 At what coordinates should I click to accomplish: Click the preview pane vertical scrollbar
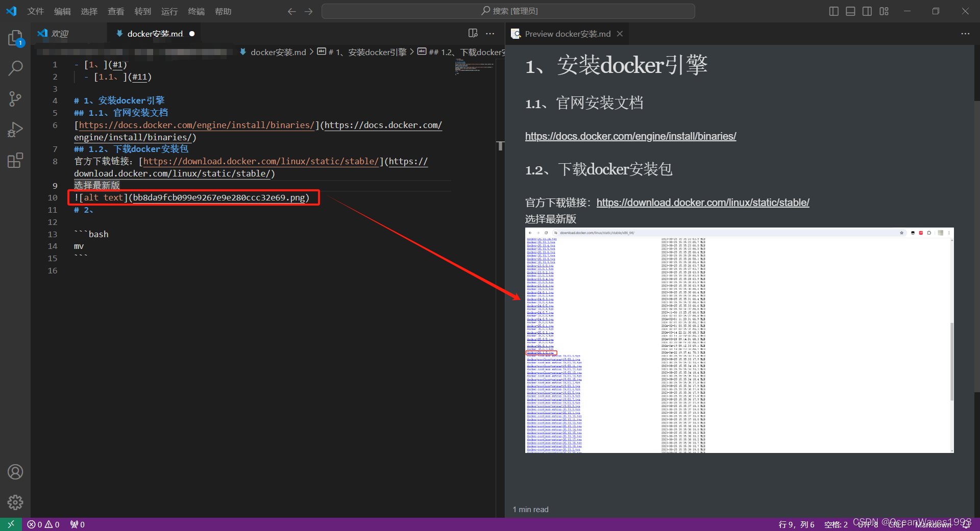click(977, 246)
